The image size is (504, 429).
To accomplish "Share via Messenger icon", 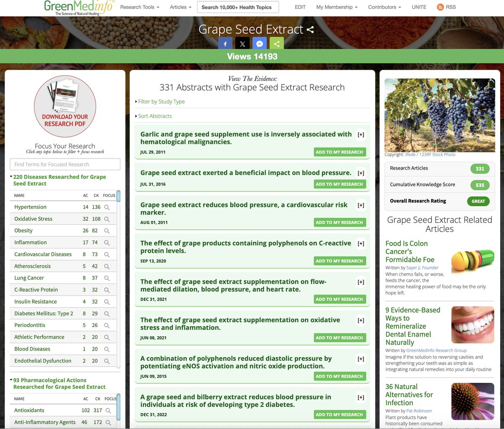I will point(260,44).
